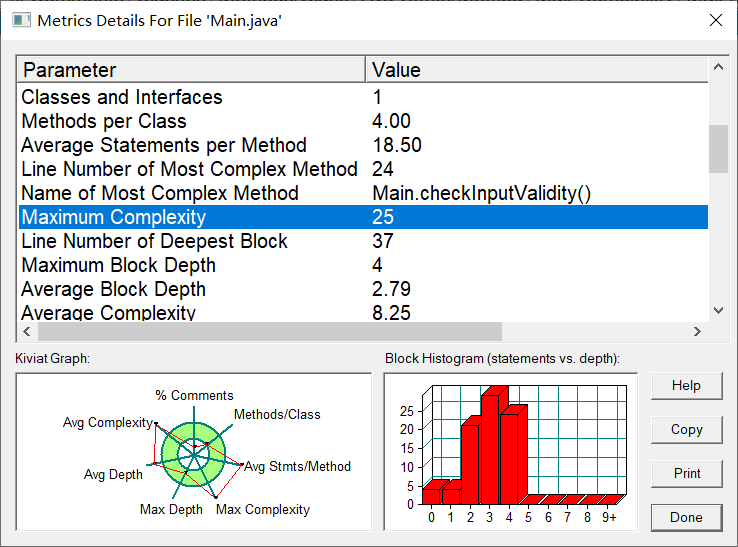Select the 'Average Complexity' row
Image resolution: width=738 pixels, height=547 pixels.
tap(363, 312)
